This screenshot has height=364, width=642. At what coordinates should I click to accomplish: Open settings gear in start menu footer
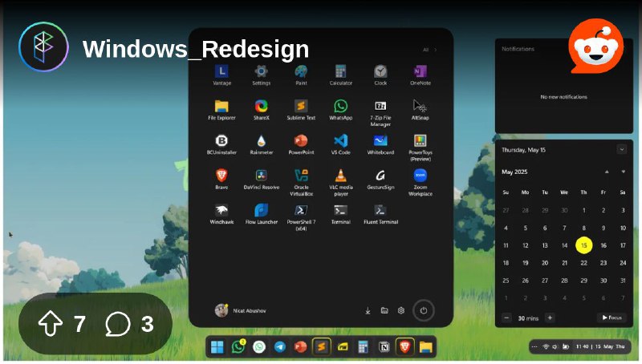(x=401, y=310)
